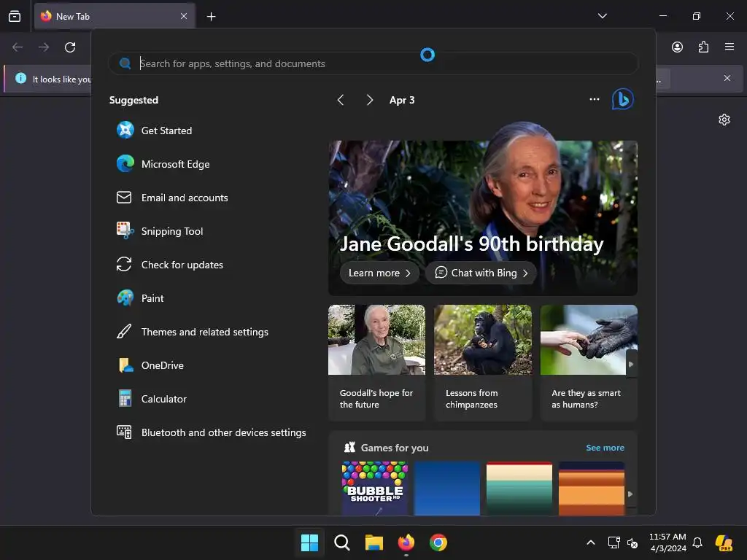Reload the Firefox page

click(x=70, y=47)
